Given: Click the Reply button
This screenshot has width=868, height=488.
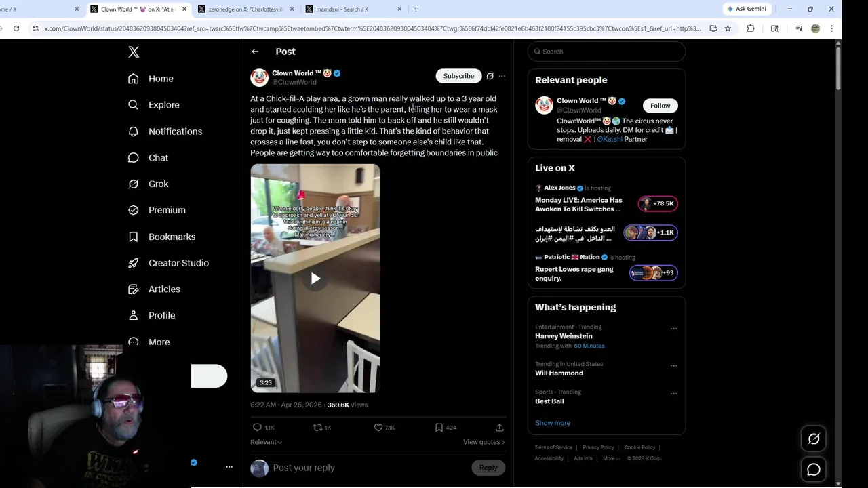Looking at the screenshot, I should (488, 468).
